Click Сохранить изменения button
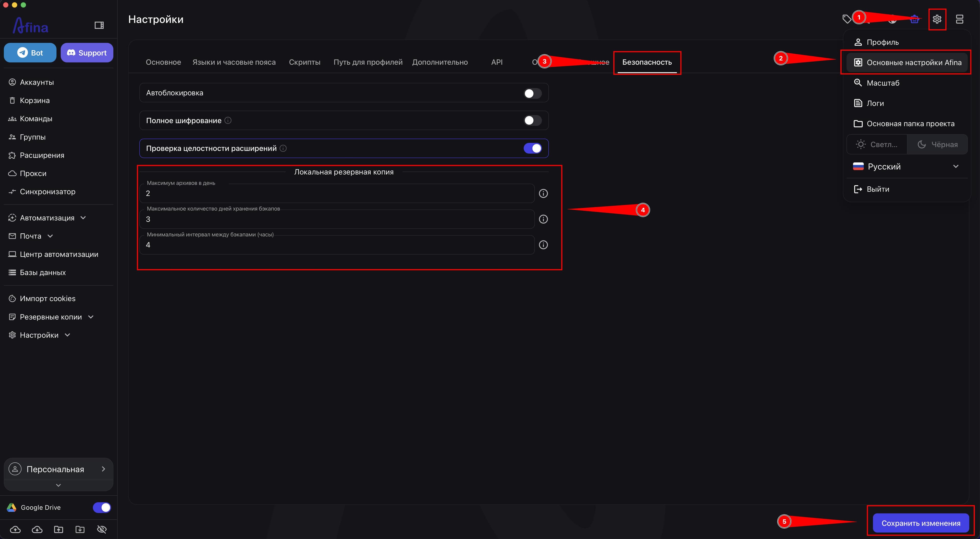The height and width of the screenshot is (539, 980). click(921, 523)
